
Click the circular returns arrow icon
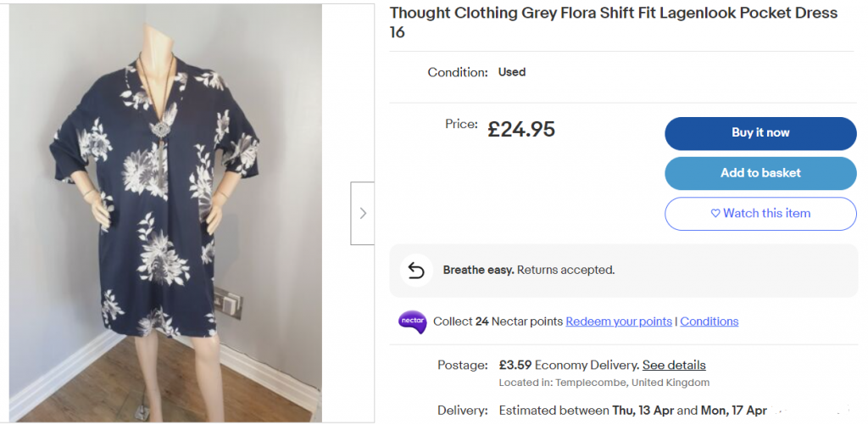415,270
